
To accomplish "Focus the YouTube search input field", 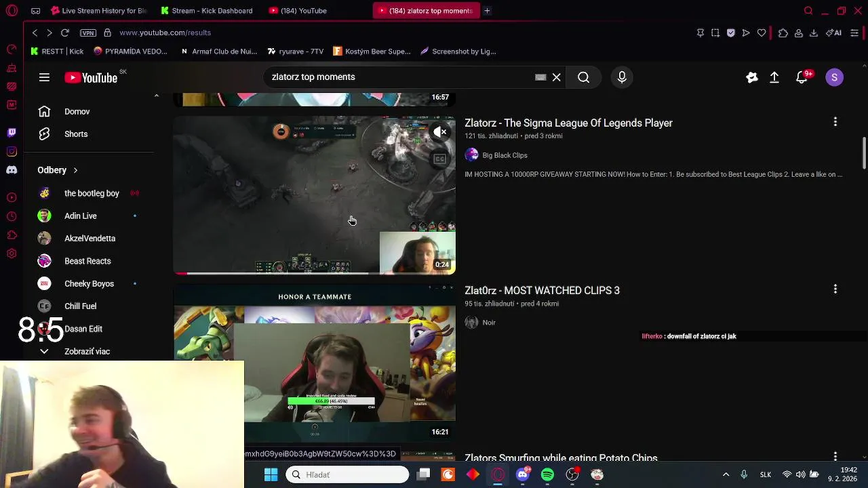I will 400,77.
